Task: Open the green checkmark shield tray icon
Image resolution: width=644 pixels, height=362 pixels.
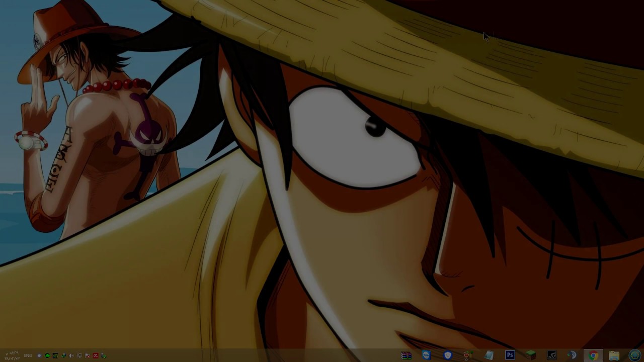Action: 104,355
